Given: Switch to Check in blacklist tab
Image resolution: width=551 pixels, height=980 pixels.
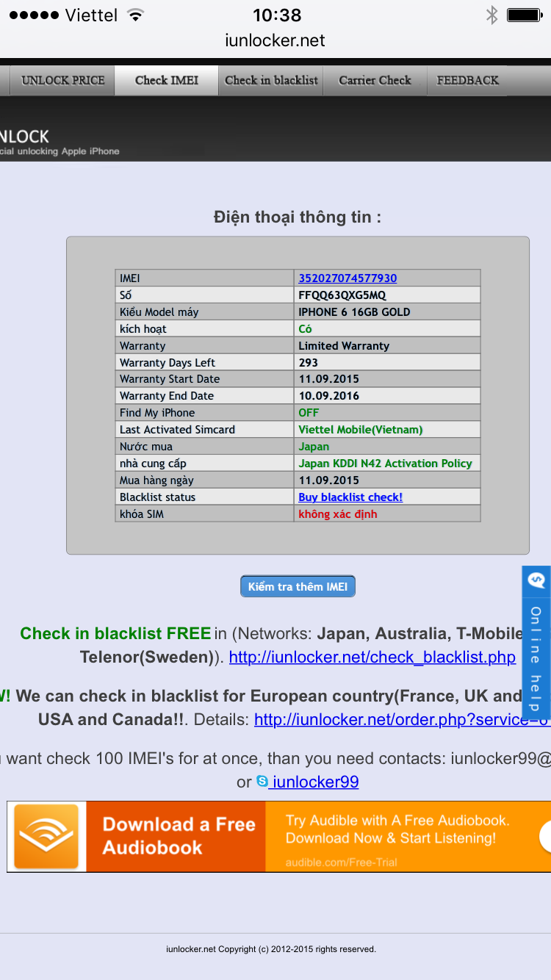Looking at the screenshot, I should (271, 80).
